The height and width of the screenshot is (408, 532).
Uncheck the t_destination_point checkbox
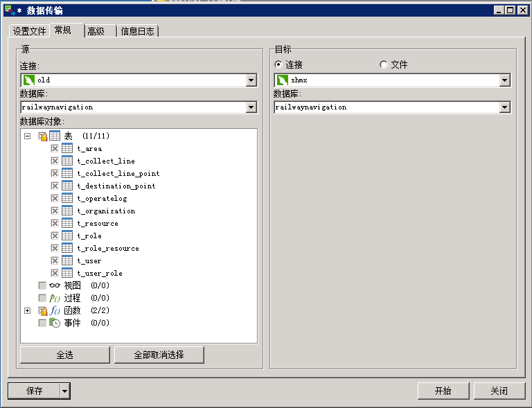coord(55,186)
